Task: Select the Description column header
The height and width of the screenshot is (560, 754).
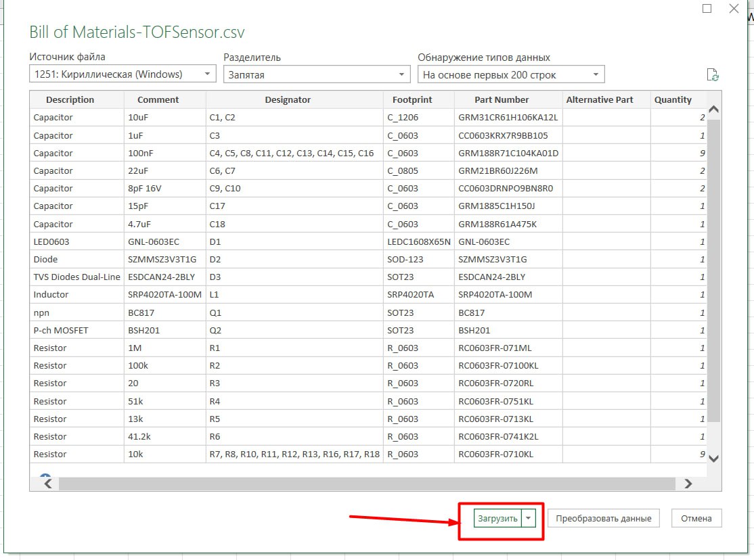Action: tap(70, 99)
